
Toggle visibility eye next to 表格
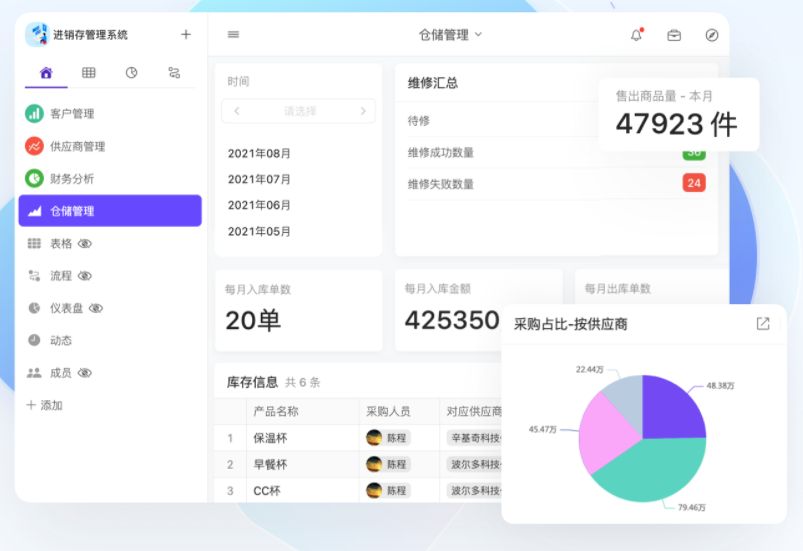84,244
